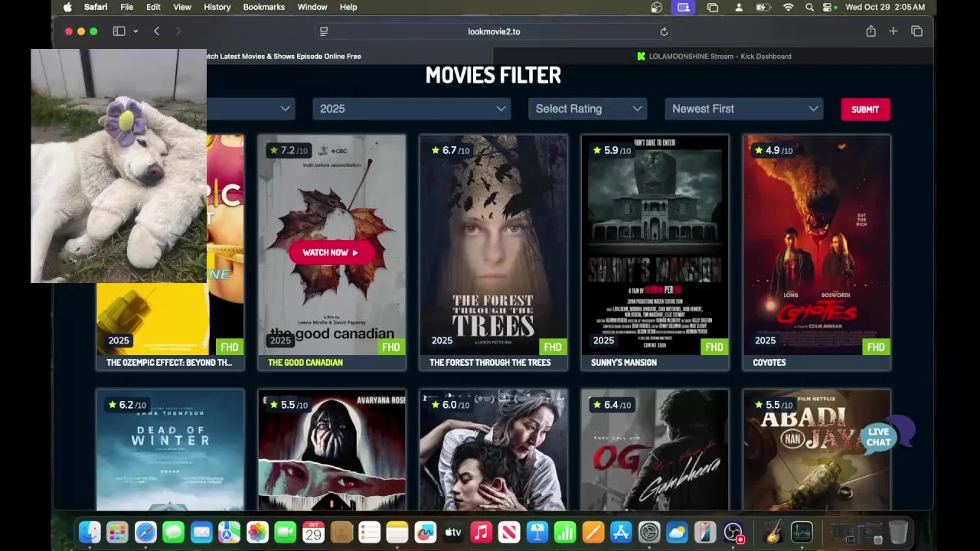Open the Window menu
This screenshot has width=980, height=551.
tap(312, 7)
